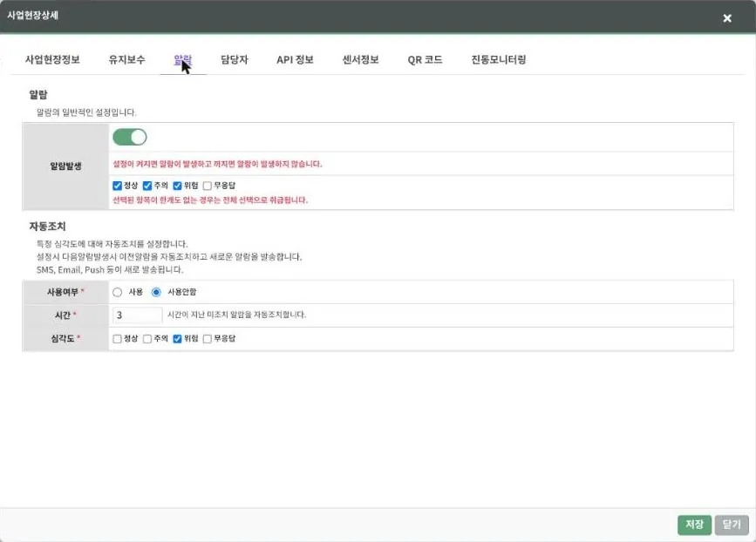756x542 pixels.
Task: Select the 알람 tab
Action: point(183,60)
